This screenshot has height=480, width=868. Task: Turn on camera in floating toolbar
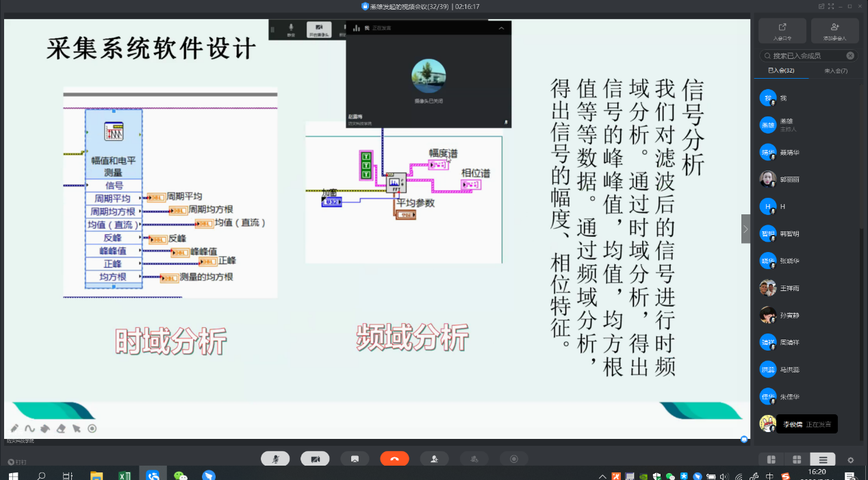319,29
